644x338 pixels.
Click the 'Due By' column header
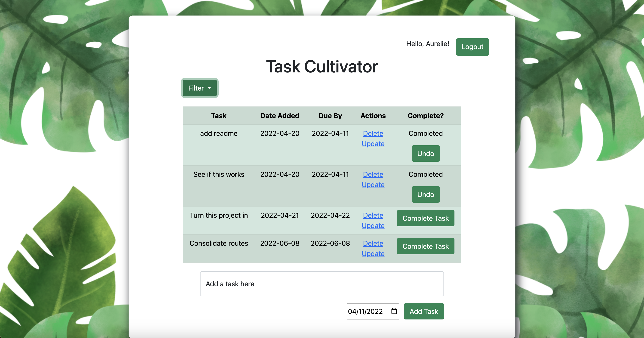(x=330, y=116)
